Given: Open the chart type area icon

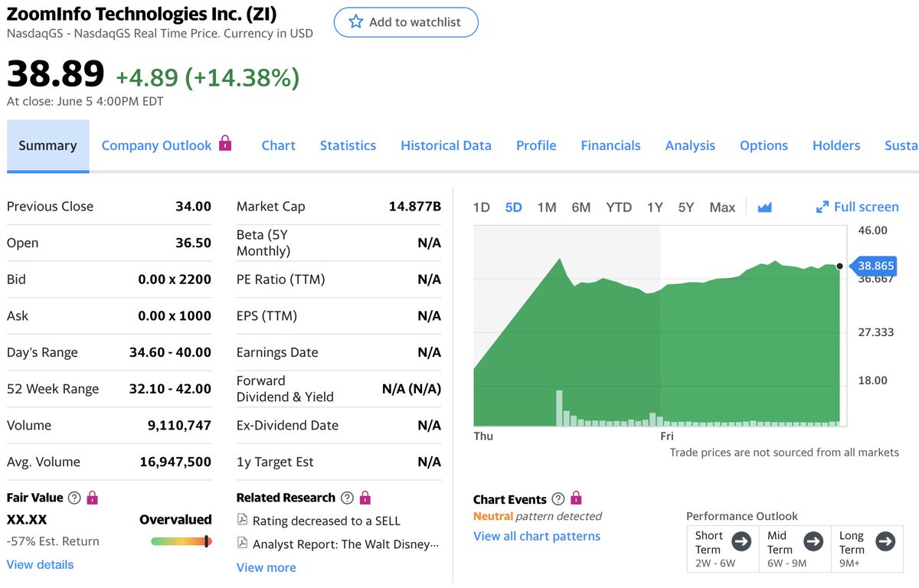Looking at the screenshot, I should coord(764,207).
